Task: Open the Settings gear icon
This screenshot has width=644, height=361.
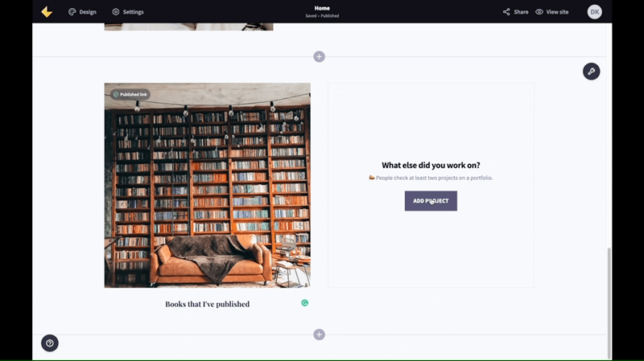Action: [116, 12]
